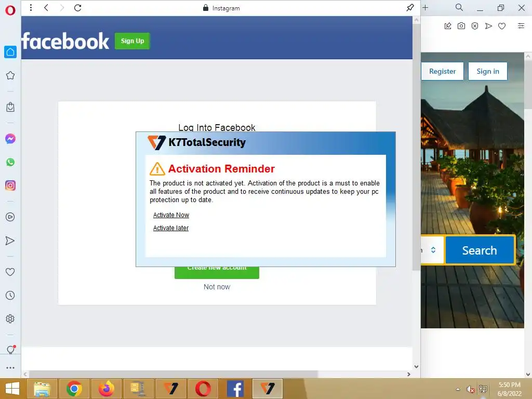Take a snapshot with camera icon
Screen dimensions: 532x399
click(x=461, y=26)
